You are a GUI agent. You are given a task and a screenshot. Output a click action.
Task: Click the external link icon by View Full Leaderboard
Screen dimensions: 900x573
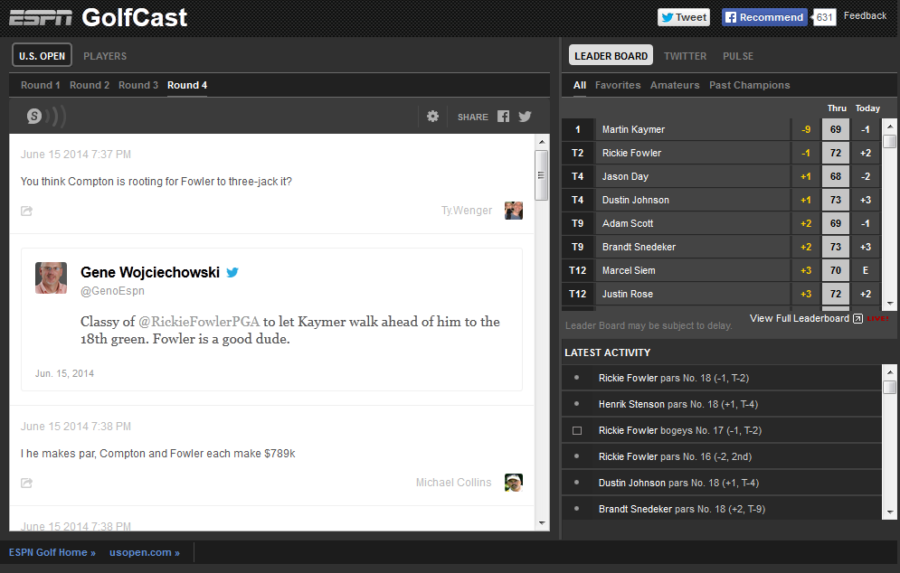click(x=858, y=319)
